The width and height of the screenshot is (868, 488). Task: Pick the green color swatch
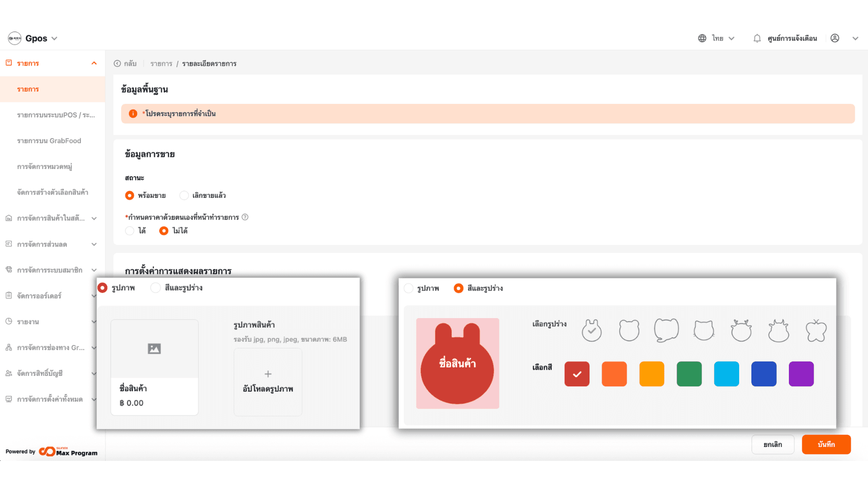coord(689,374)
